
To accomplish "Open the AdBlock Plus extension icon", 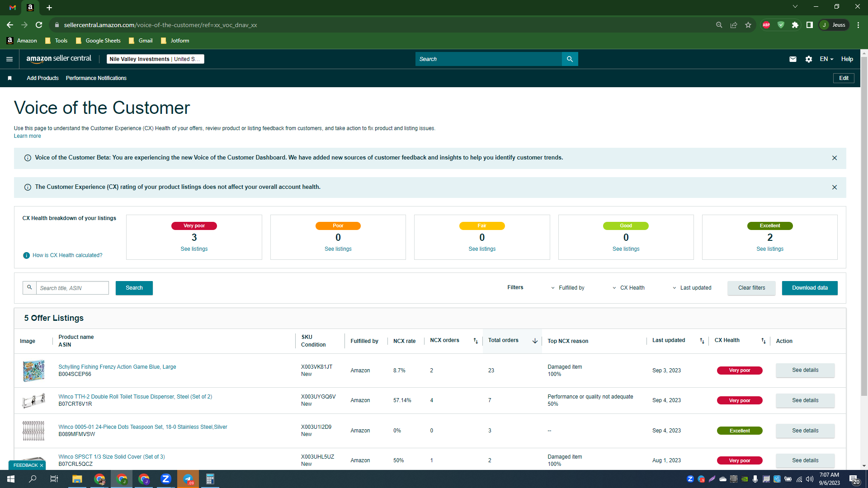I will pyautogui.click(x=766, y=25).
